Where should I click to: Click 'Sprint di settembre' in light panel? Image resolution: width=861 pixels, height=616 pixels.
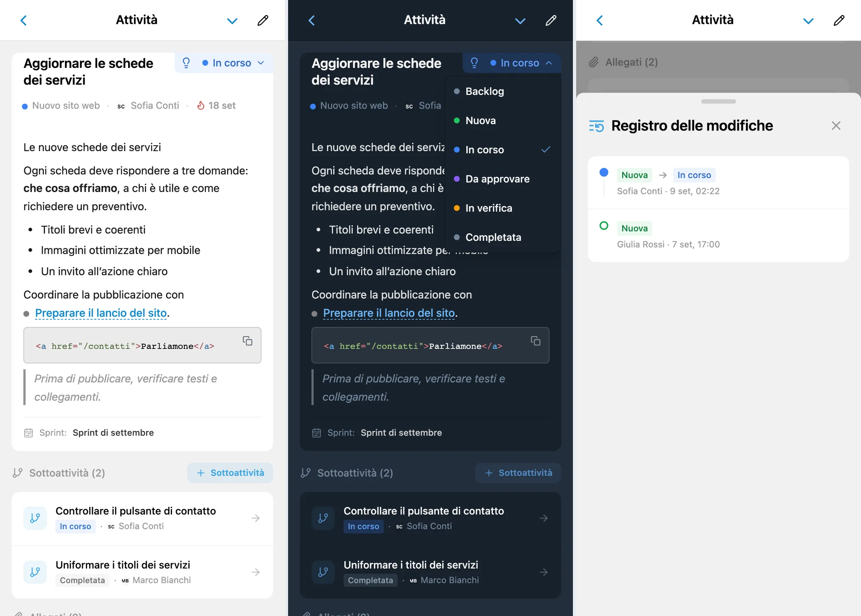point(113,433)
